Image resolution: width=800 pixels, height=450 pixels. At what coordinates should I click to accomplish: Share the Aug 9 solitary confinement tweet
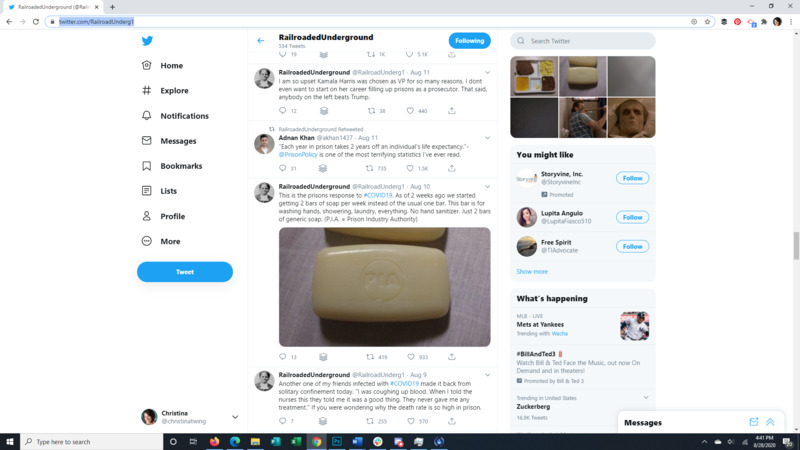pos(452,421)
